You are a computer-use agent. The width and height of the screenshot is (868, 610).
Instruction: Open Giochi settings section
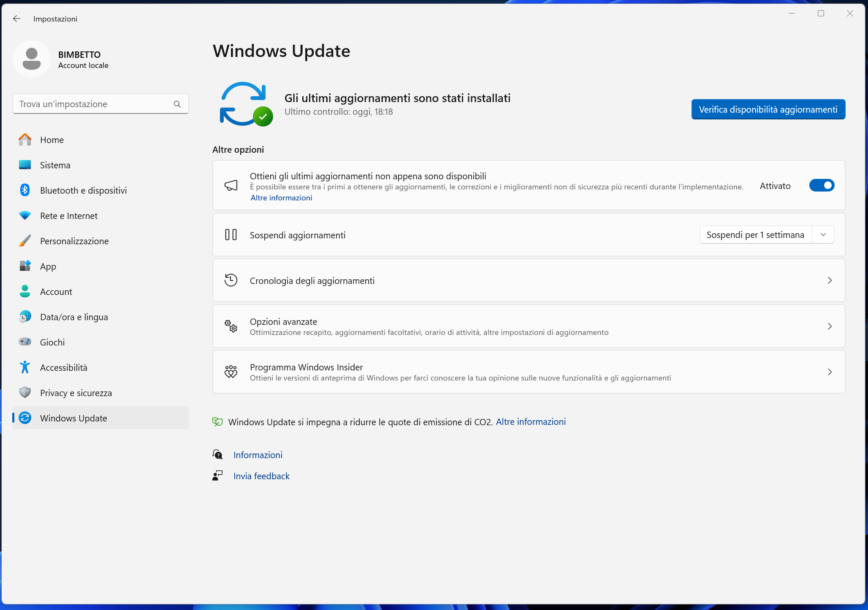(100, 342)
